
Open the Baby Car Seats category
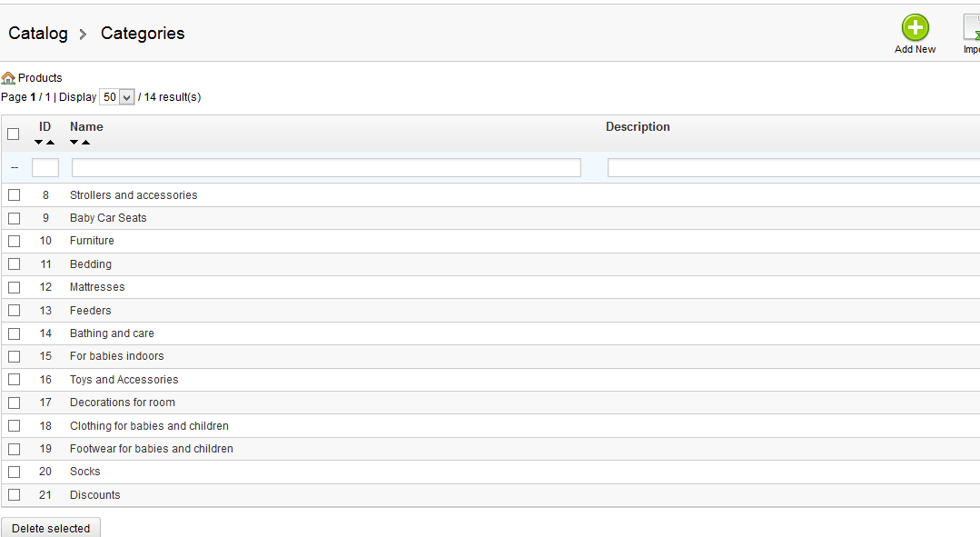pyautogui.click(x=108, y=217)
